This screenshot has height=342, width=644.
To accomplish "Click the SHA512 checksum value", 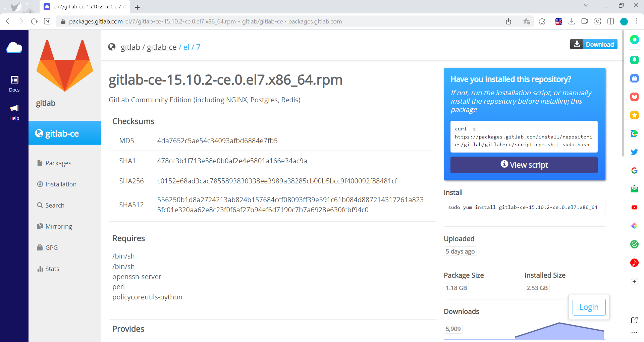I will tap(290, 205).
